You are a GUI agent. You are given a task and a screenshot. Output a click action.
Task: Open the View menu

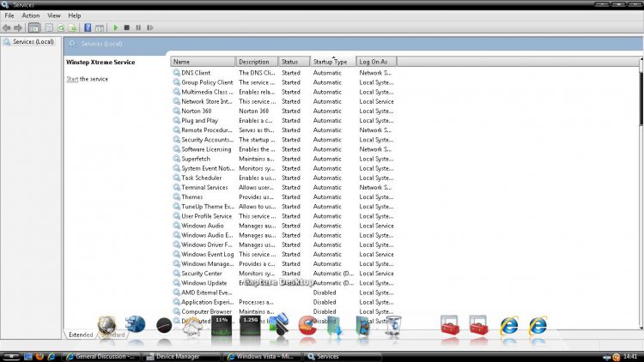54,15
